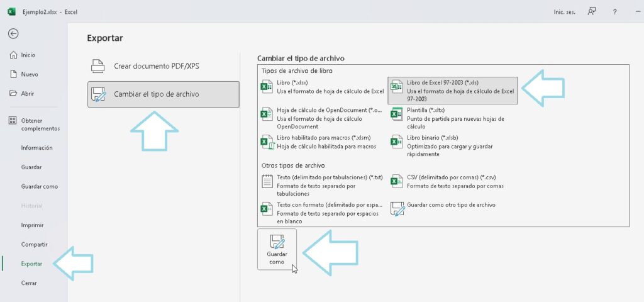This screenshot has height=302, width=644.
Task: Click the space-delimited text icon
Action: [x=267, y=209]
